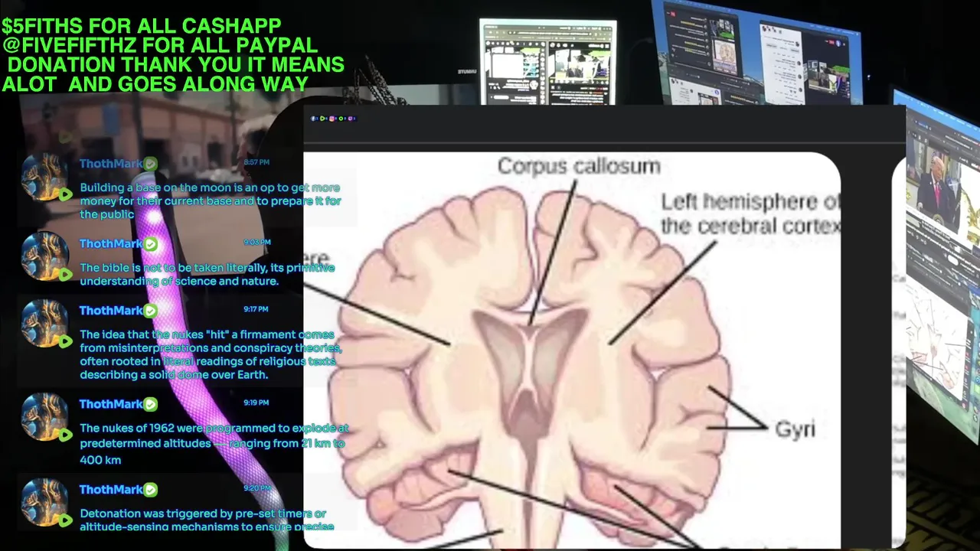The width and height of the screenshot is (980, 551).
Task: Click 'Left hemisphere of the cerebral cortex' label
Action: pyautogui.click(x=750, y=214)
